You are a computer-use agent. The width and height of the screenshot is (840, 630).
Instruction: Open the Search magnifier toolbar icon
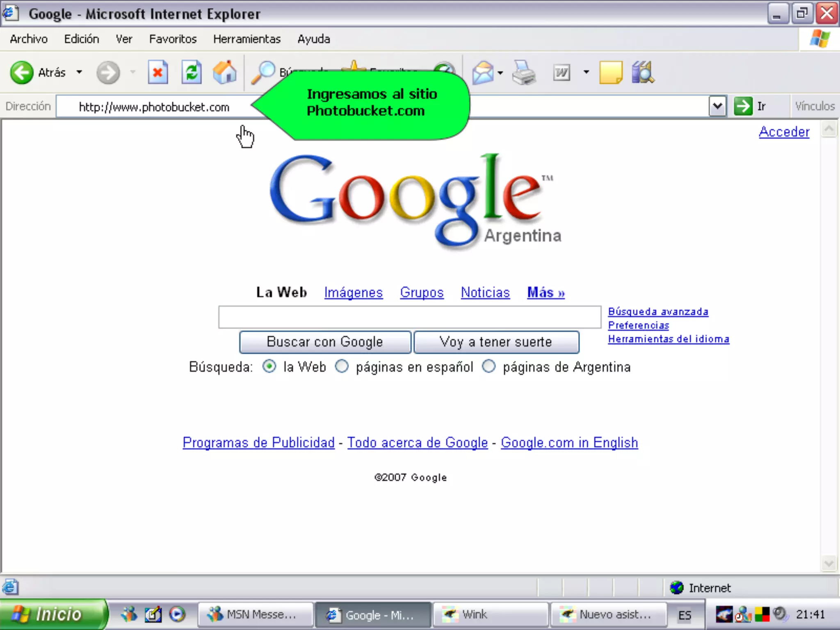262,72
